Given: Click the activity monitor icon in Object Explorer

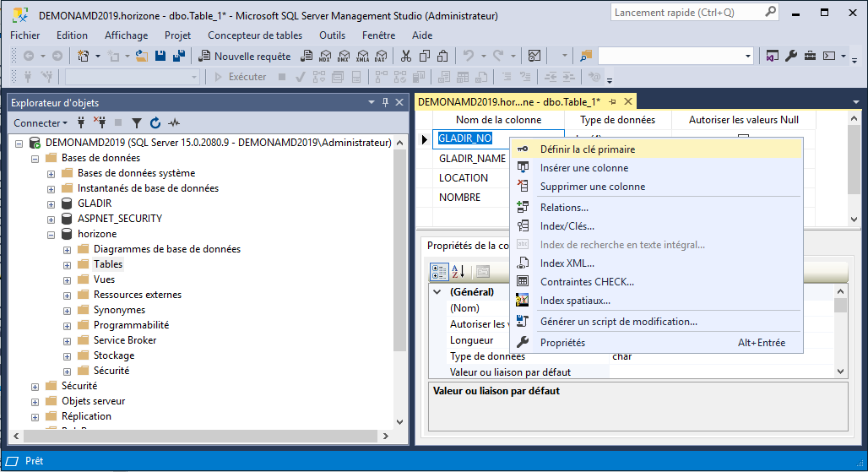Looking at the screenshot, I should click(175, 123).
